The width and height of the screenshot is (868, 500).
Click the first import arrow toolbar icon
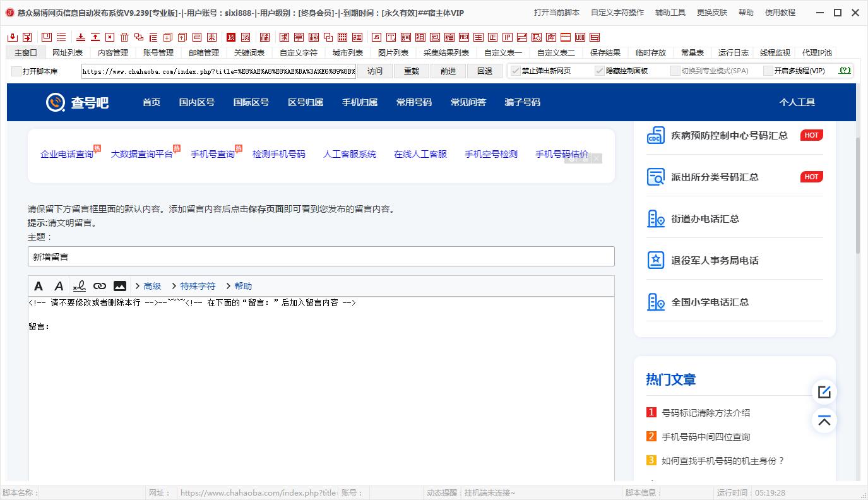click(x=13, y=37)
